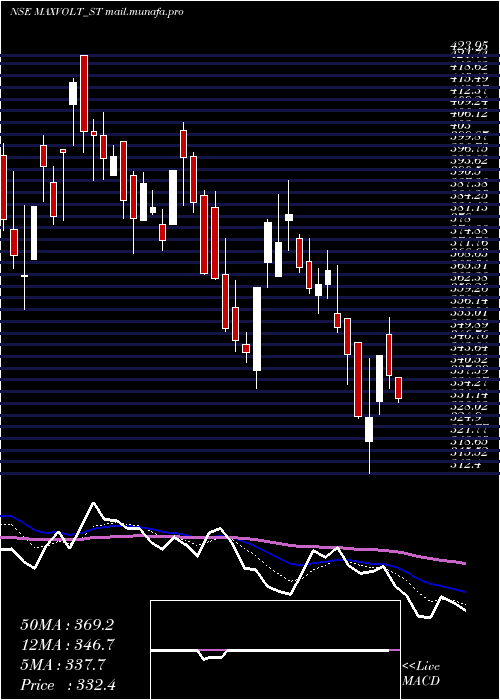The image size is (500, 700).
Task: Click the 423.95 top price axis label
Action: pos(469,45)
